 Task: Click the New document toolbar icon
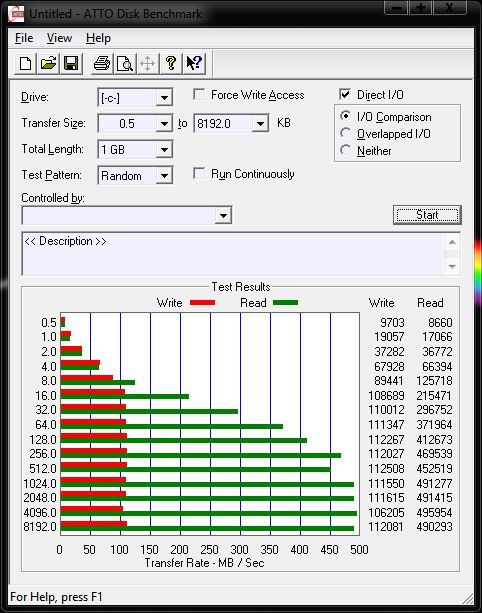(x=25, y=63)
